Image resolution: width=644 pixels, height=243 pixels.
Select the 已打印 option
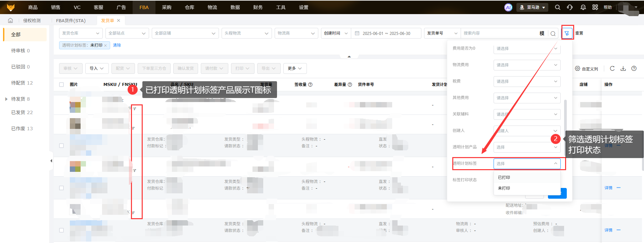(x=504, y=178)
